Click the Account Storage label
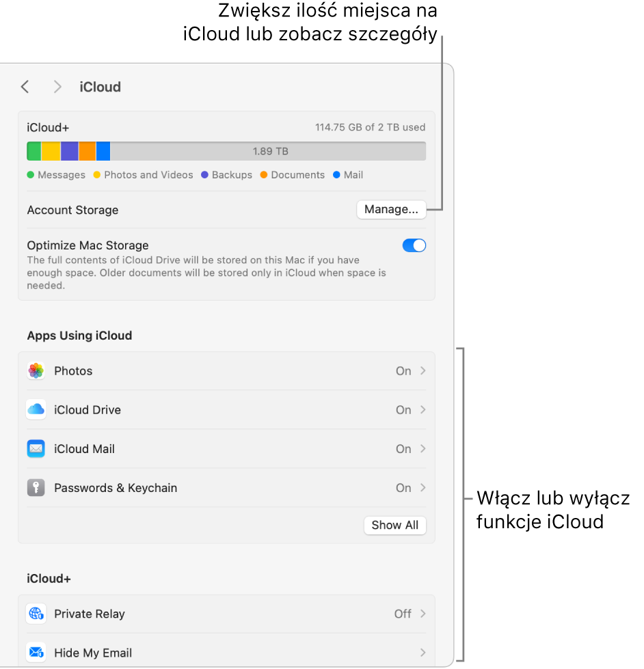Viewport: 644px width, 669px height. click(x=72, y=210)
